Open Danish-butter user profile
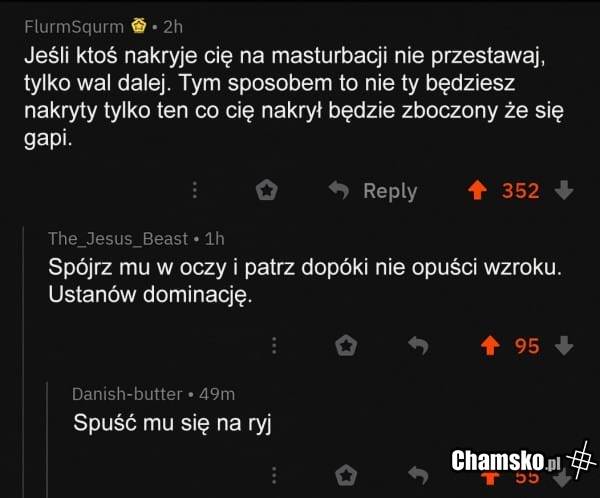The image size is (600, 498). click(x=127, y=394)
